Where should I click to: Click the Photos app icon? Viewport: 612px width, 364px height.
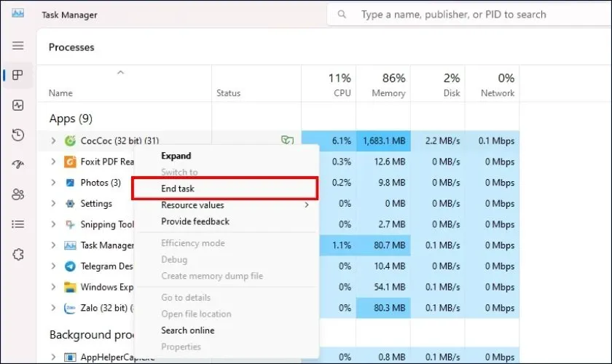pyautogui.click(x=70, y=183)
